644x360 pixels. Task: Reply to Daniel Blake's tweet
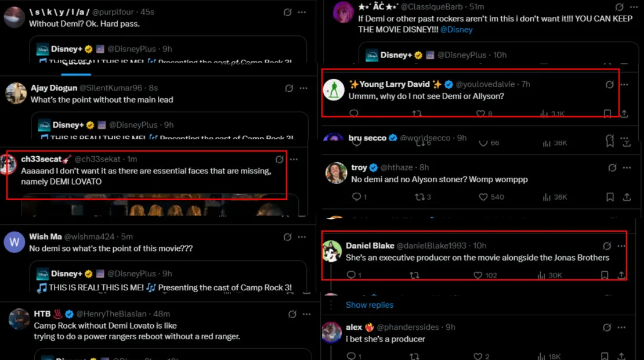pos(350,275)
